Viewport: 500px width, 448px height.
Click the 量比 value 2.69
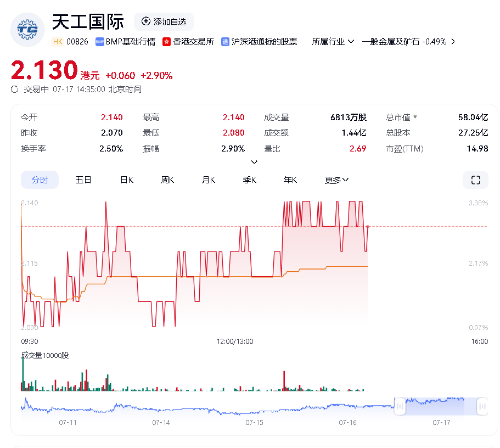(x=358, y=148)
